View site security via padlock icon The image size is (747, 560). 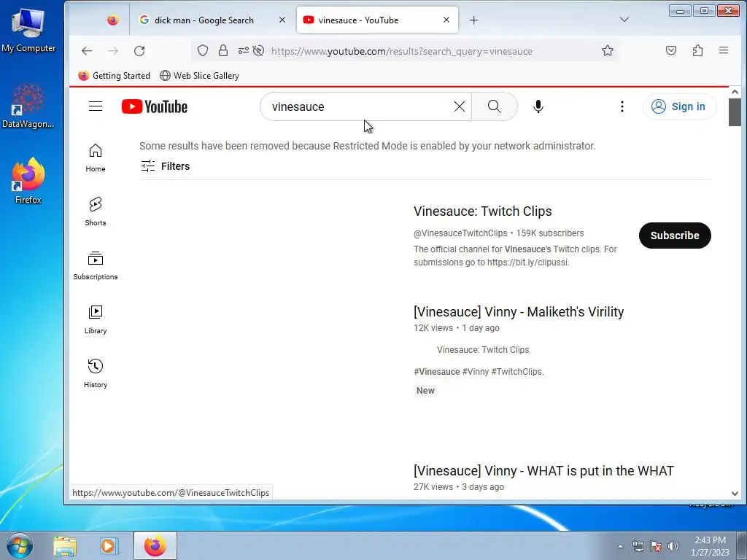[x=223, y=50]
